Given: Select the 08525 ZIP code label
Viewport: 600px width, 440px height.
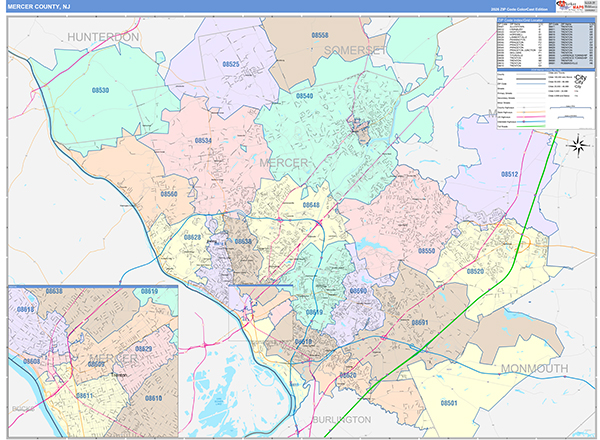Looking at the screenshot, I should coord(231,64).
